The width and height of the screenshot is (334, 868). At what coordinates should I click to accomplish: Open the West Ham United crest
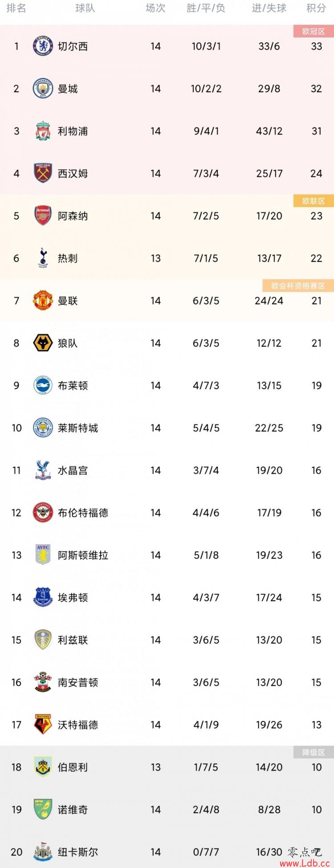pos(43,173)
